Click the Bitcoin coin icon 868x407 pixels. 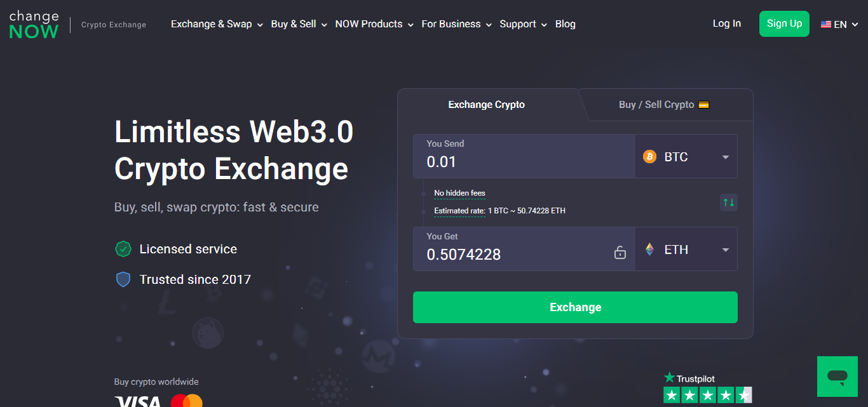point(649,157)
